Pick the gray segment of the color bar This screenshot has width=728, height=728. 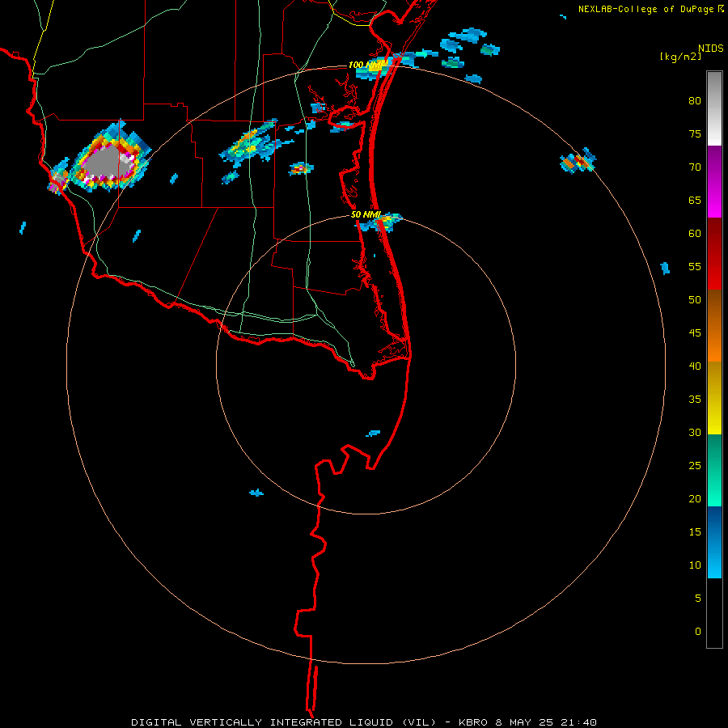[714, 108]
